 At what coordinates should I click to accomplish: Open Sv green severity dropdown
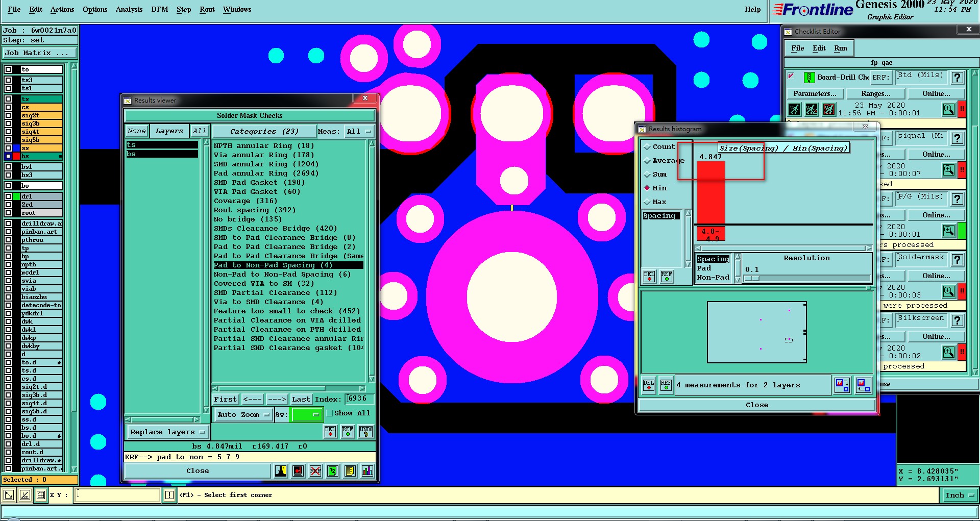pos(306,414)
